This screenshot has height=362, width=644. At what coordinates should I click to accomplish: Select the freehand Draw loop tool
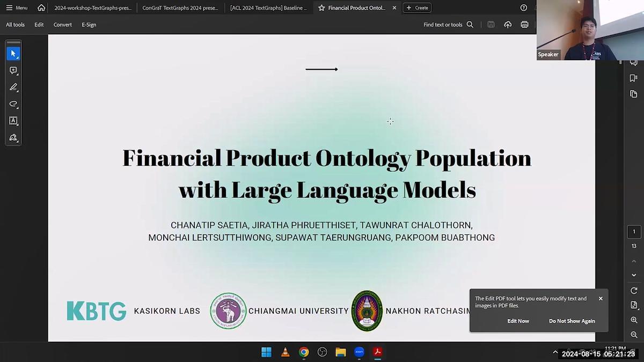coord(13,104)
